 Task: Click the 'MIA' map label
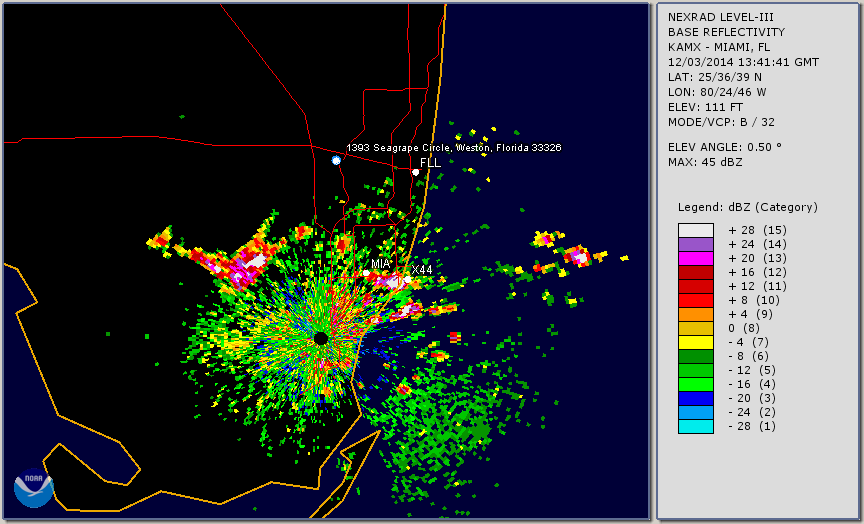(380, 264)
